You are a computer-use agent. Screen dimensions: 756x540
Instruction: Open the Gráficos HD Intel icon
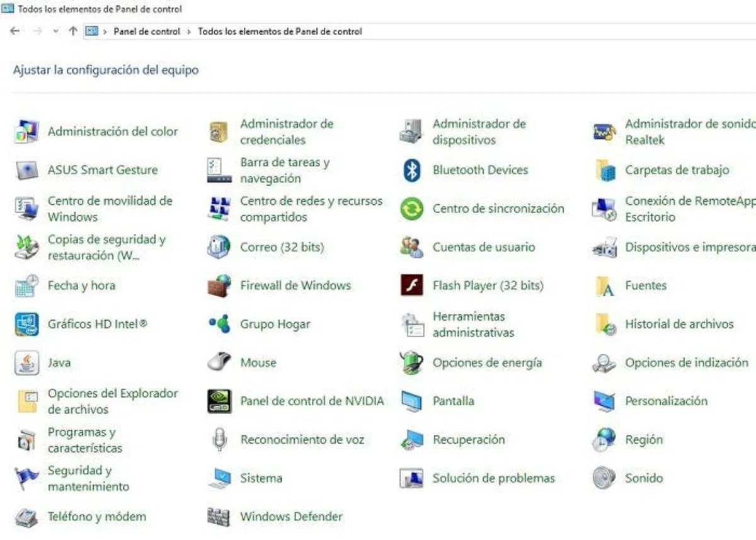point(26,325)
